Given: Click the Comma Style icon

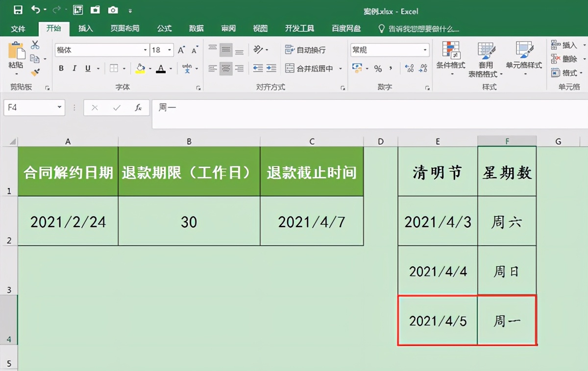Looking at the screenshot, I should point(391,69).
